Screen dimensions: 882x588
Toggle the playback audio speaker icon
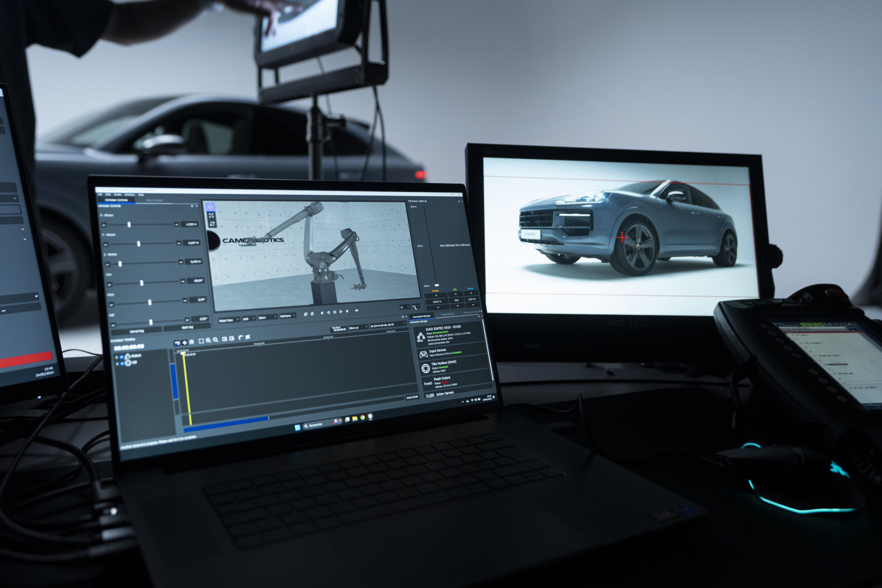[356, 311]
